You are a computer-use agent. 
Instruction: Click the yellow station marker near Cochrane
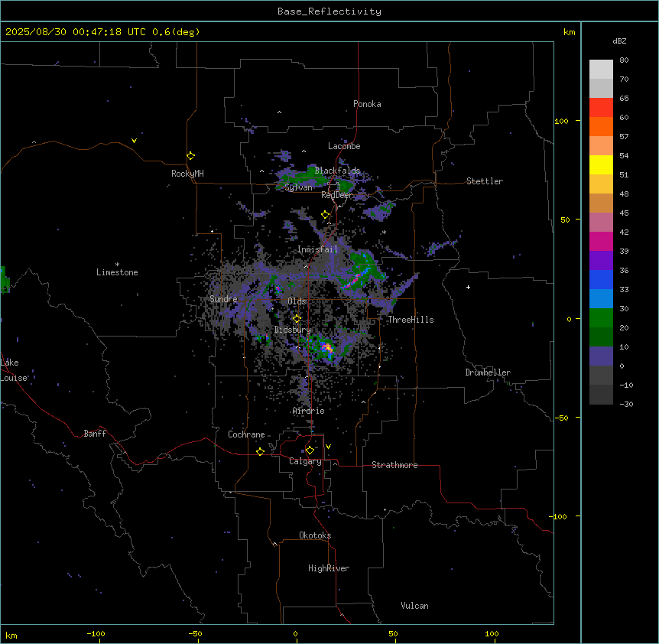(x=260, y=451)
